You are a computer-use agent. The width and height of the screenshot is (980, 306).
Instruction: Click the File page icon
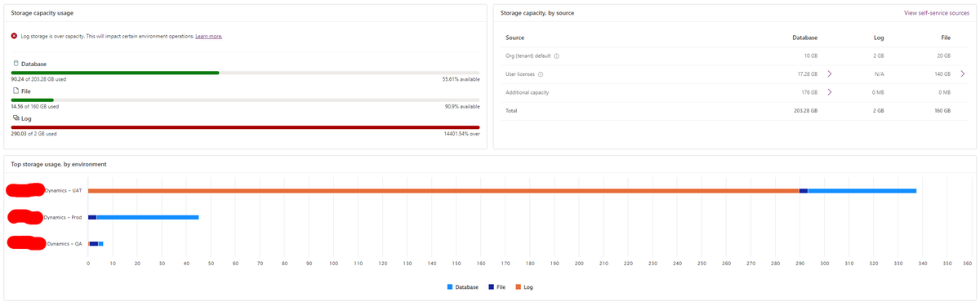[x=16, y=91]
